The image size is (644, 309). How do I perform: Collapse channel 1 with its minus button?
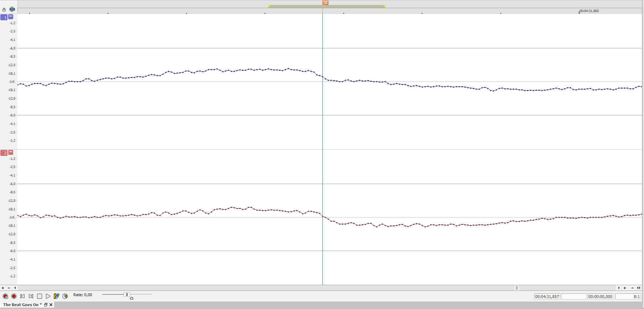11,17
